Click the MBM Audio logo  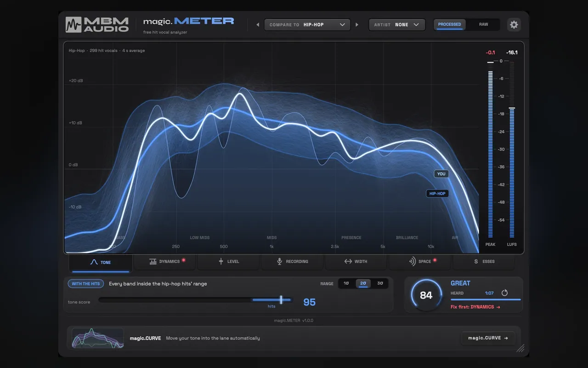(97, 24)
